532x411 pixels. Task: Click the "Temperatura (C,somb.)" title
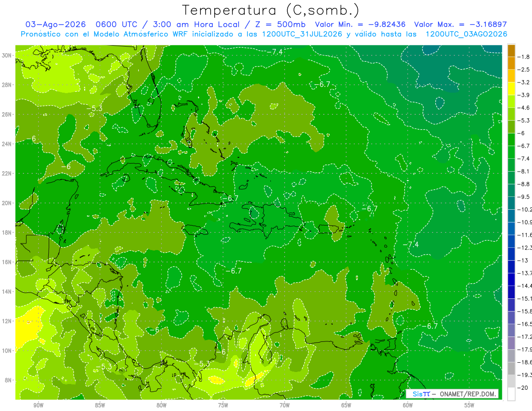(270, 11)
